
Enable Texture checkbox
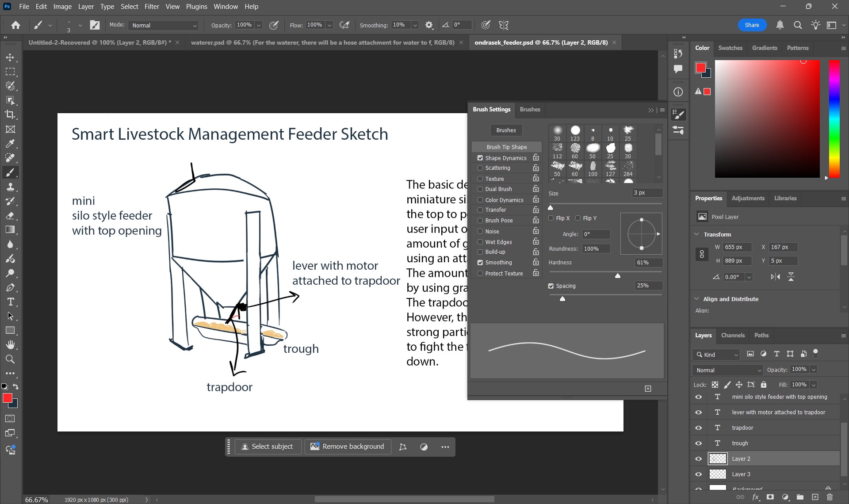coord(480,179)
